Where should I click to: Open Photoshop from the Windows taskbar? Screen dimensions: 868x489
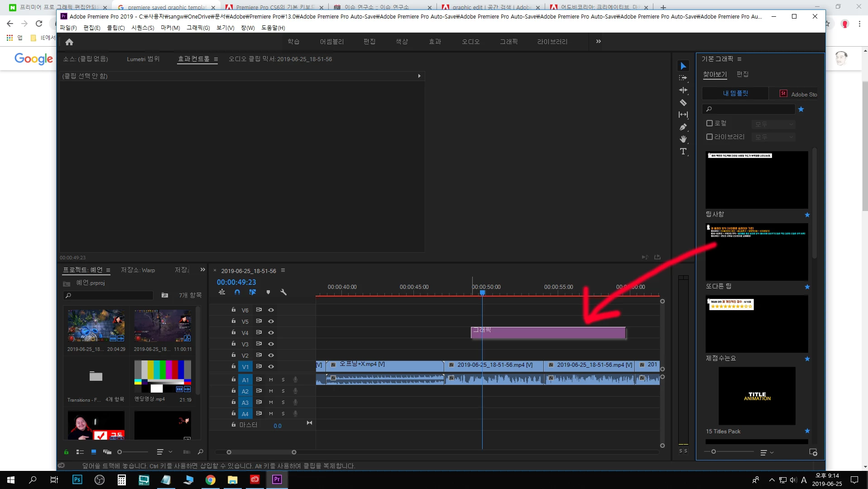(x=77, y=479)
